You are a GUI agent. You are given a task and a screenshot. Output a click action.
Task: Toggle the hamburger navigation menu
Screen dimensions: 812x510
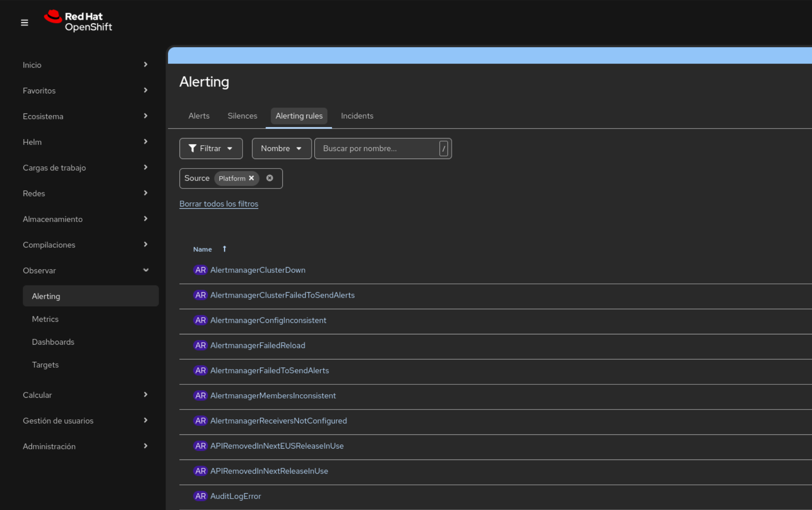pos(24,23)
